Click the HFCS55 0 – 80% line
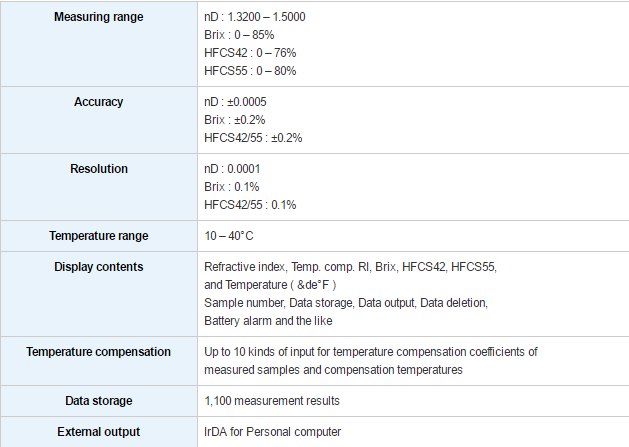 (250, 71)
